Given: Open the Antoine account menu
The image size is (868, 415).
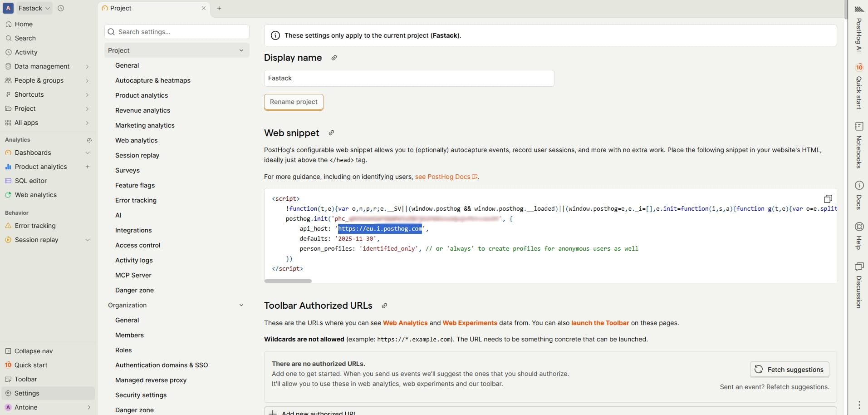Looking at the screenshot, I should tap(48, 407).
